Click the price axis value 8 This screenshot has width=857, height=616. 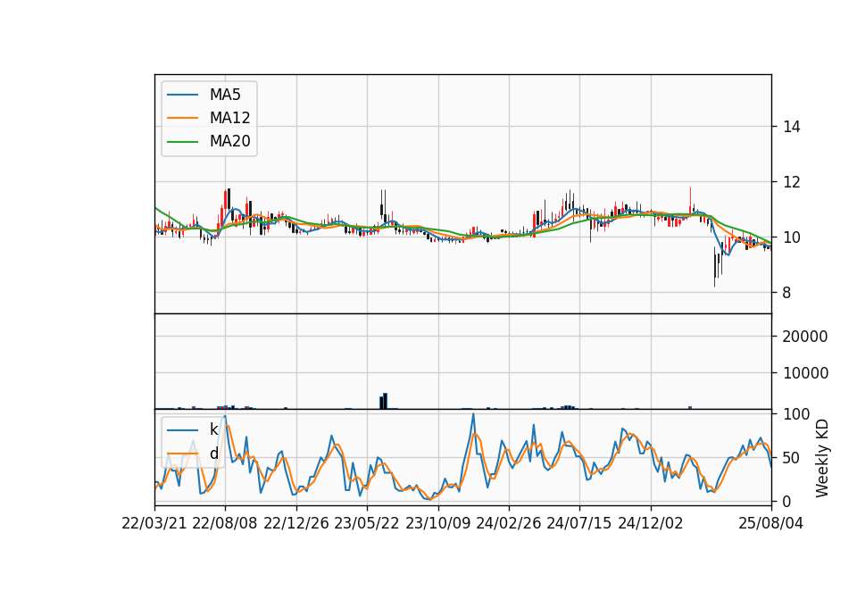click(787, 293)
